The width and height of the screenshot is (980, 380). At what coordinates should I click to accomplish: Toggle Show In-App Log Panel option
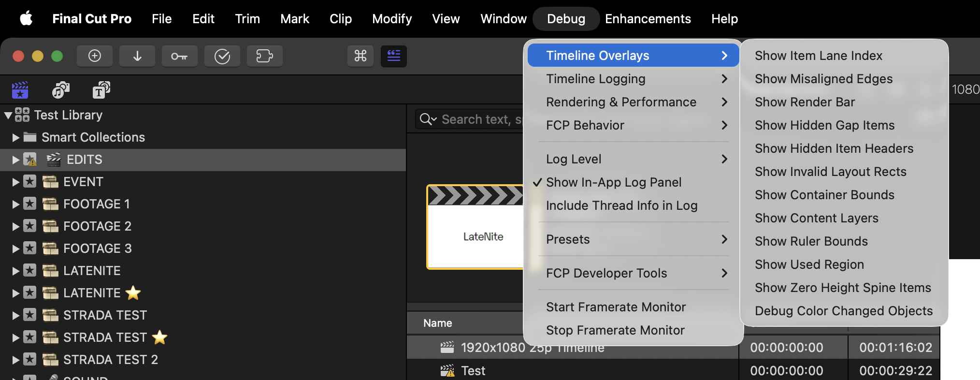coord(614,182)
